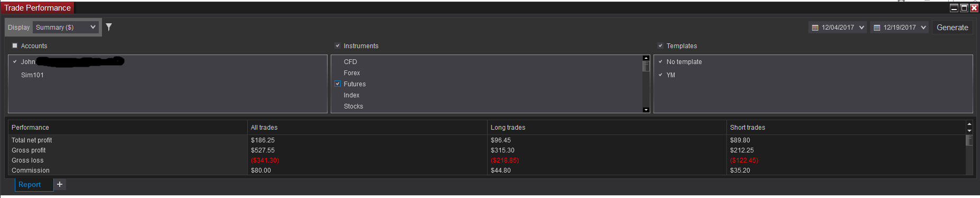980x198 pixels.
Task: Toggle the Instruments checkbox
Action: coord(338,46)
